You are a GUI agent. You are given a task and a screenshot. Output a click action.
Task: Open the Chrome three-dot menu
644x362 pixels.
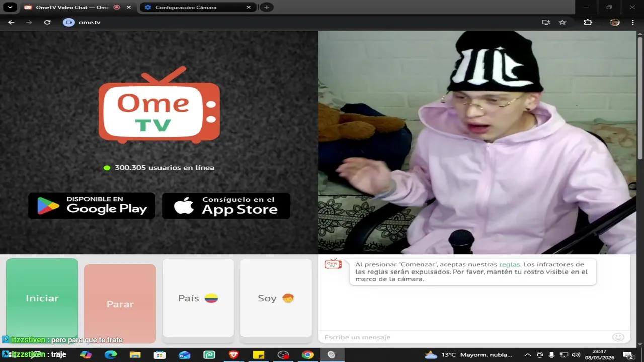[x=632, y=22]
